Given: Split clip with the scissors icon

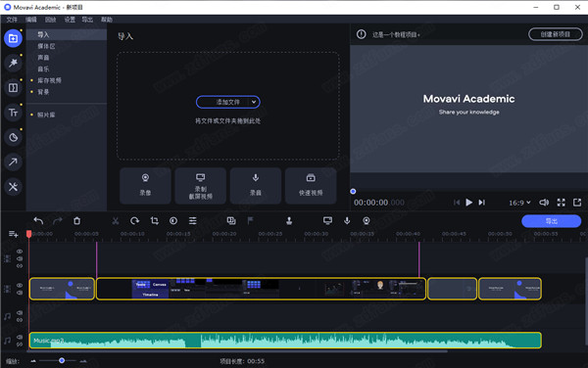Looking at the screenshot, I should (116, 221).
